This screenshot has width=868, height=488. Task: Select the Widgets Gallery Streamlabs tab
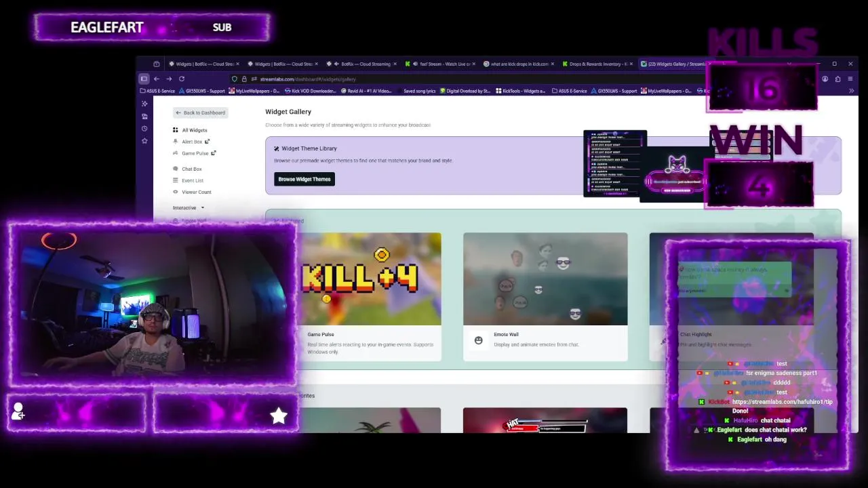(675, 64)
